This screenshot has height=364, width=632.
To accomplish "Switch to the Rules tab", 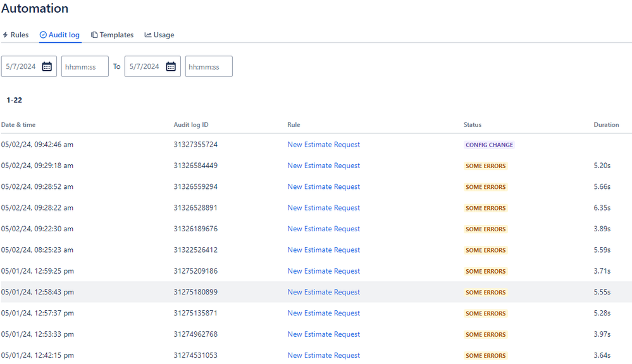I will 18,35.
